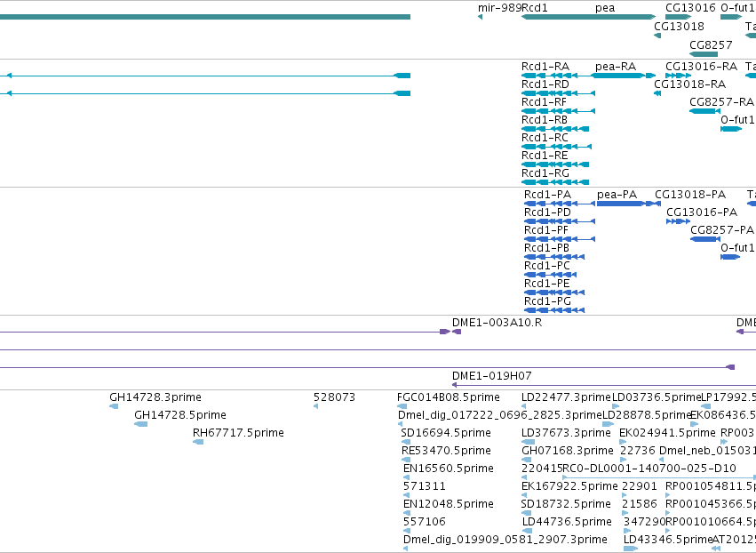Screen dimensions: 756x553
Task: Click the FGC014B08.5prime EST label
Action: click(x=449, y=397)
